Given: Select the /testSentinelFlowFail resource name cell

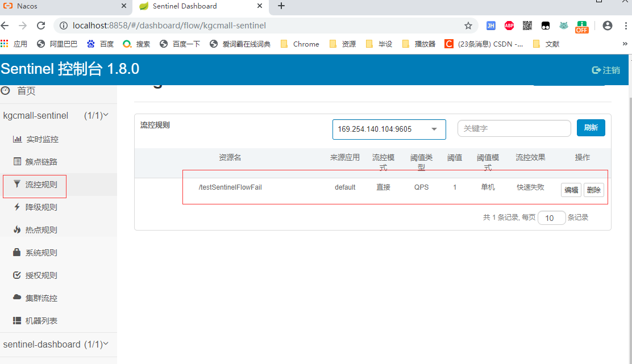Looking at the screenshot, I should pyautogui.click(x=230, y=187).
